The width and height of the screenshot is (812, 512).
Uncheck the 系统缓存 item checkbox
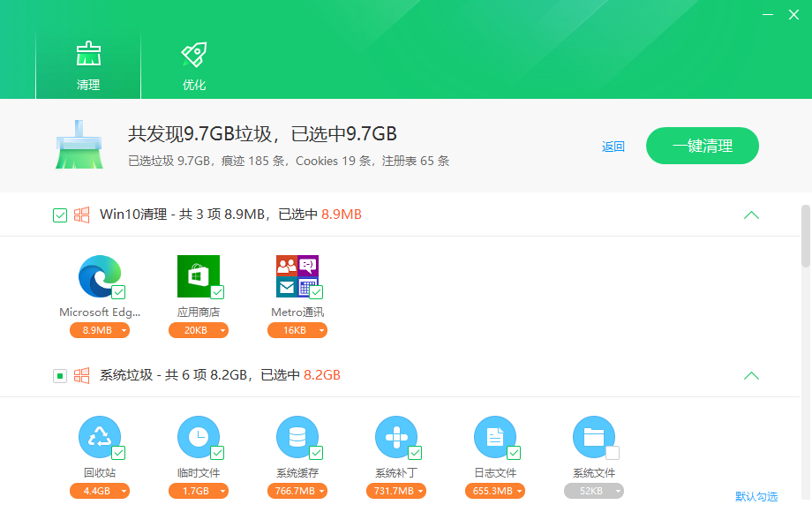tap(316, 453)
